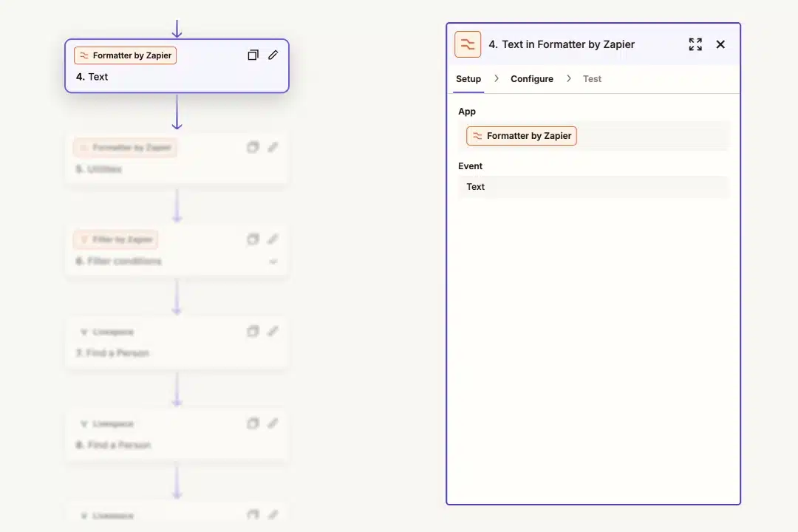This screenshot has width=798, height=532.
Task: Edit step 5 name with pencil icon
Action: [273, 147]
